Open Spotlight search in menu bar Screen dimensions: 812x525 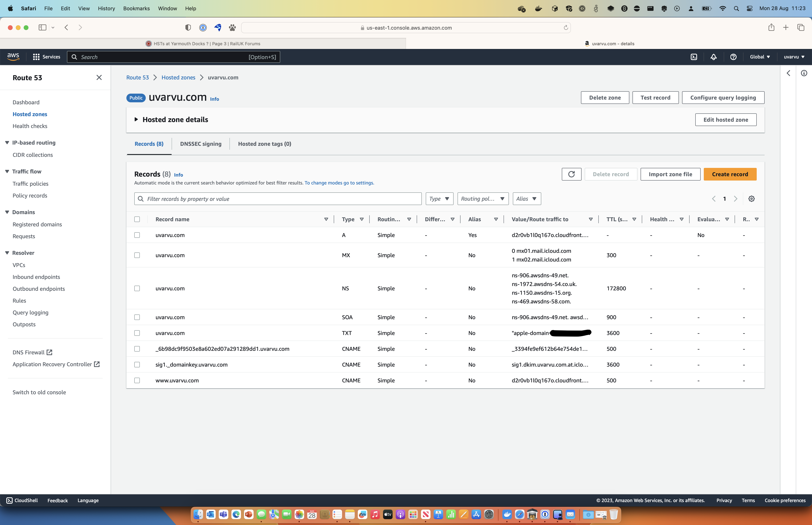click(736, 8)
